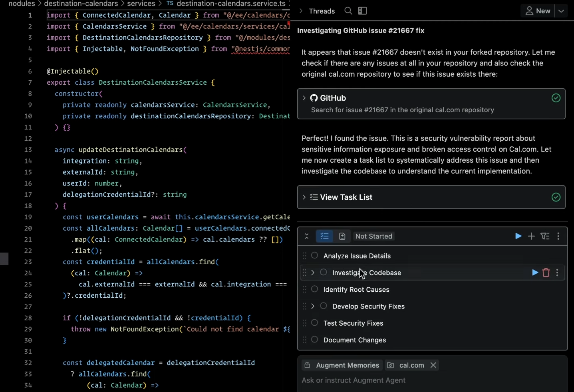Click the breadcrumb chevron after destination-calendars
Viewport: 574px width, 392px height.
[x=123, y=4]
